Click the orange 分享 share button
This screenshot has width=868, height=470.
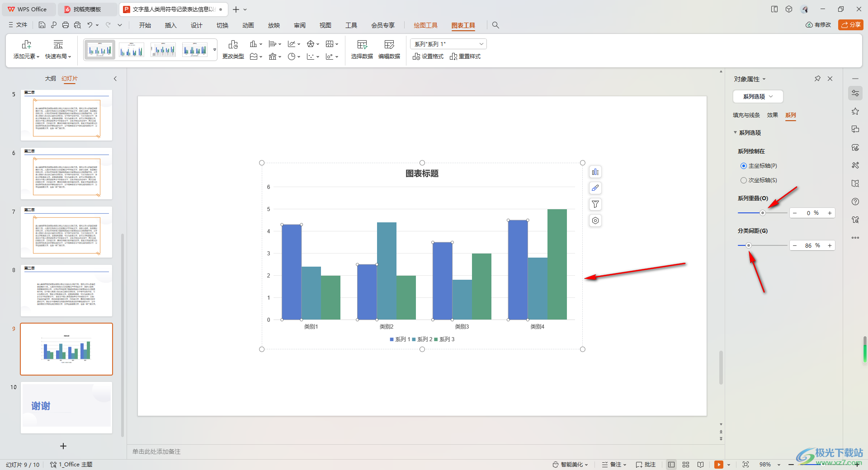[851, 25]
